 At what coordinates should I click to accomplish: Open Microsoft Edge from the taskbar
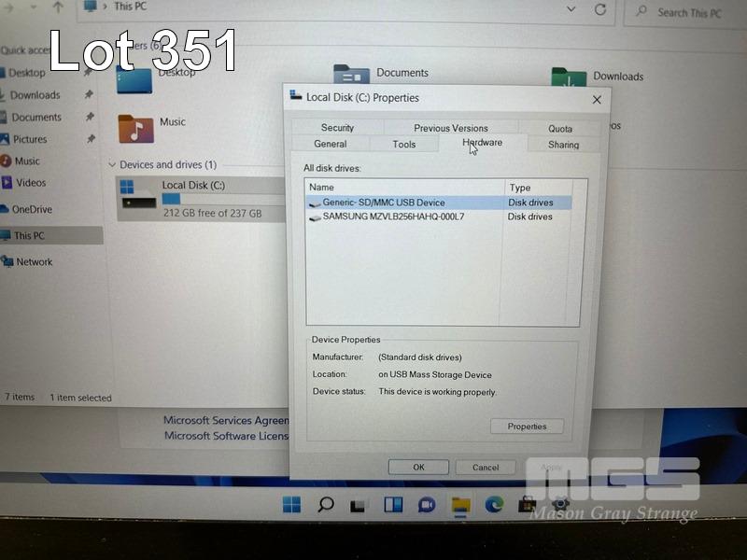click(x=494, y=505)
